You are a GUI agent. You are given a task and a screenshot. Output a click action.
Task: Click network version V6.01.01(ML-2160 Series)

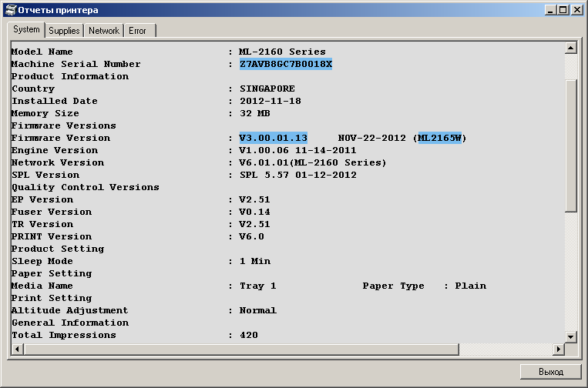(x=313, y=162)
